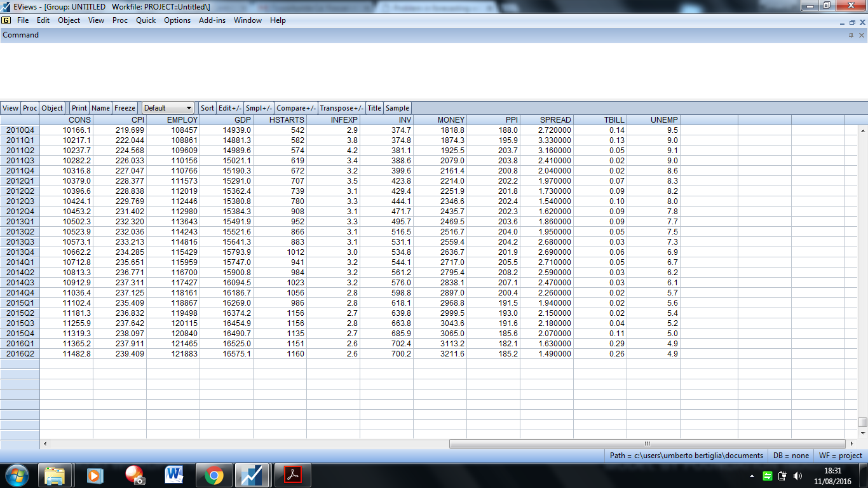Open the Edit menu
This screenshot has width=868, height=488.
[43, 20]
